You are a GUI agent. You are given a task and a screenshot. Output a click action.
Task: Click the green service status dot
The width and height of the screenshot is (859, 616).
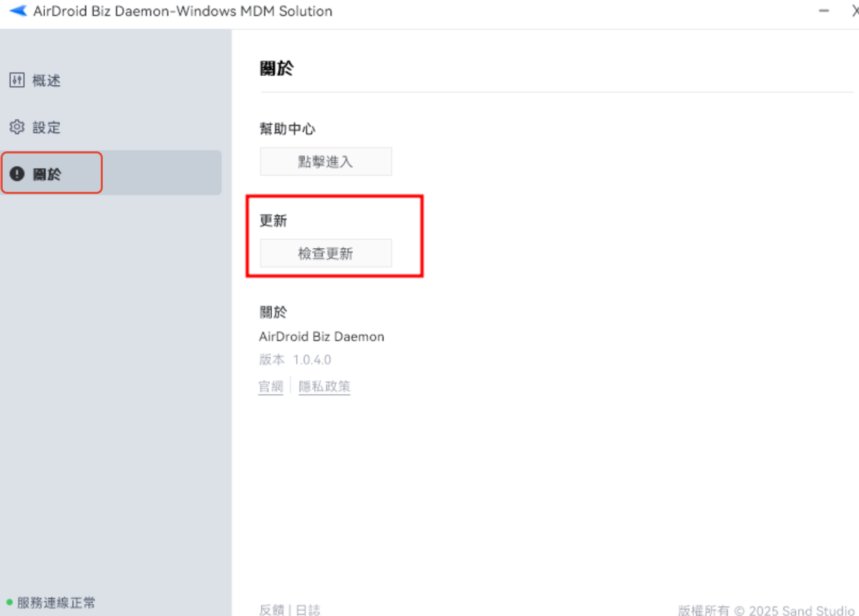[x=9, y=603]
